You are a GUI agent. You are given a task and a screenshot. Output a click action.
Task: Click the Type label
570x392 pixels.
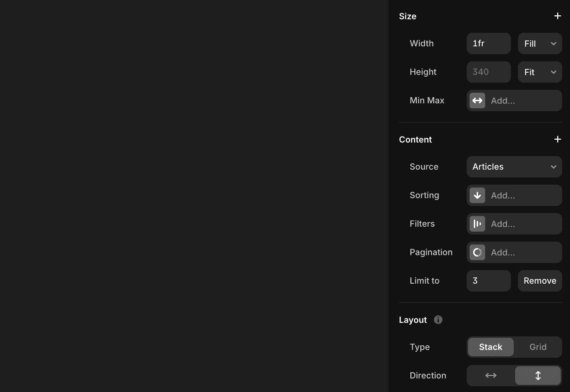pos(420,347)
